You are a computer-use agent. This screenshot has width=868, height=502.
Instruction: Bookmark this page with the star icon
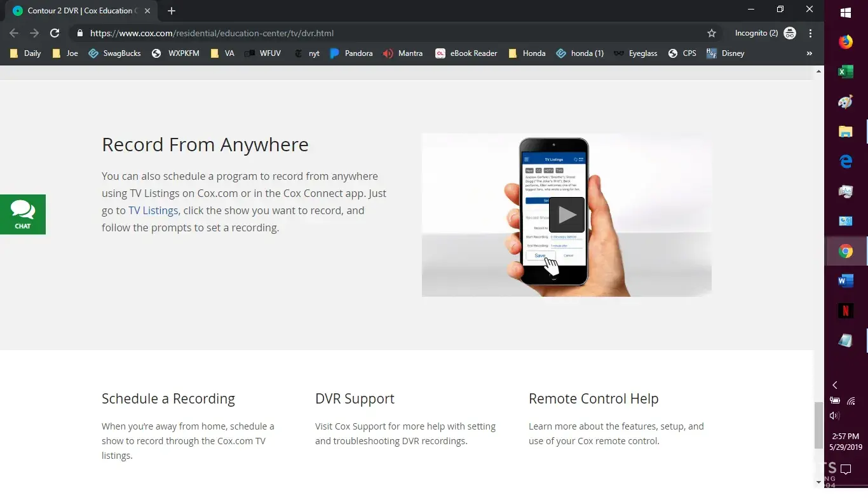[712, 33]
